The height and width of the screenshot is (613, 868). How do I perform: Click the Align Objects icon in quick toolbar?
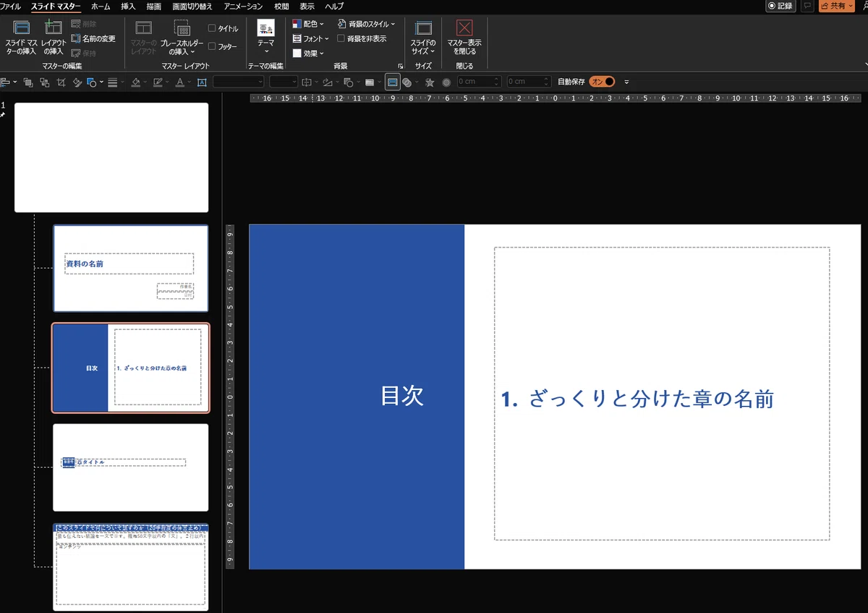[6, 82]
